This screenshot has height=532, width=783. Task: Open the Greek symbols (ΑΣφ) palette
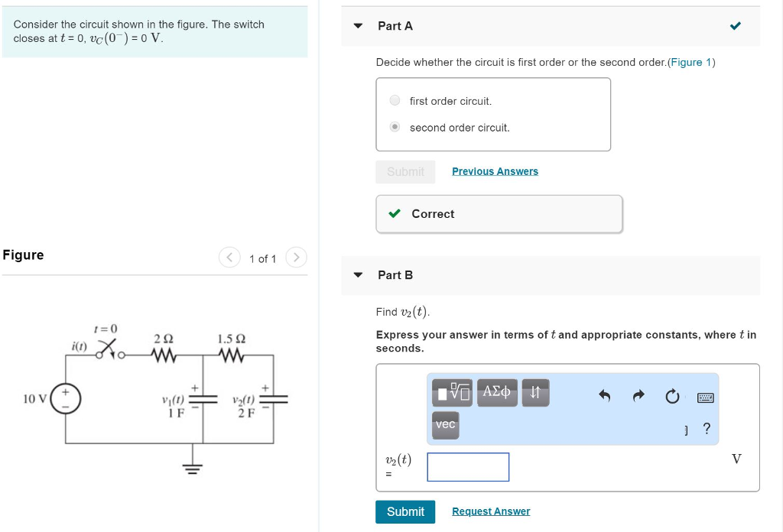(497, 392)
